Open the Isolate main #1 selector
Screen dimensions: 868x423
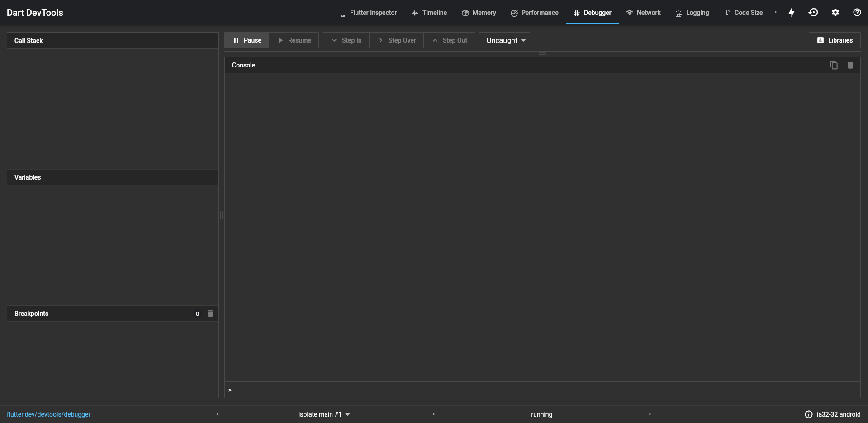(x=324, y=414)
